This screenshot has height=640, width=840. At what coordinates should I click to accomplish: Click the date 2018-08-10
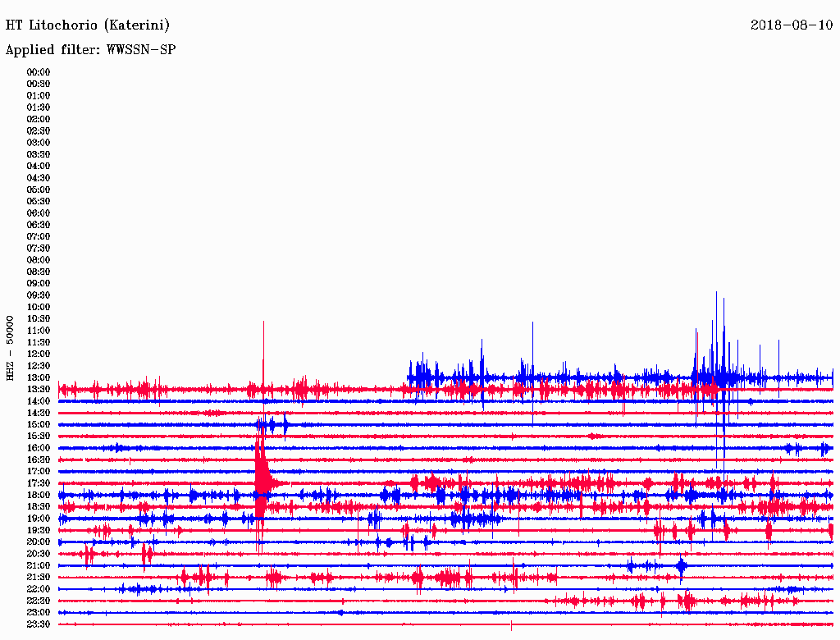point(792,25)
